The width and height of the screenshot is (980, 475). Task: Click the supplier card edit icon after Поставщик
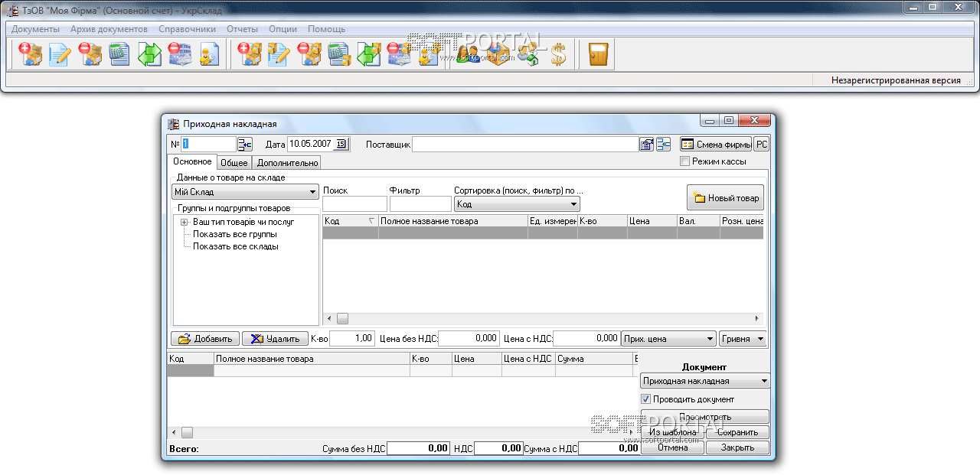tap(647, 144)
